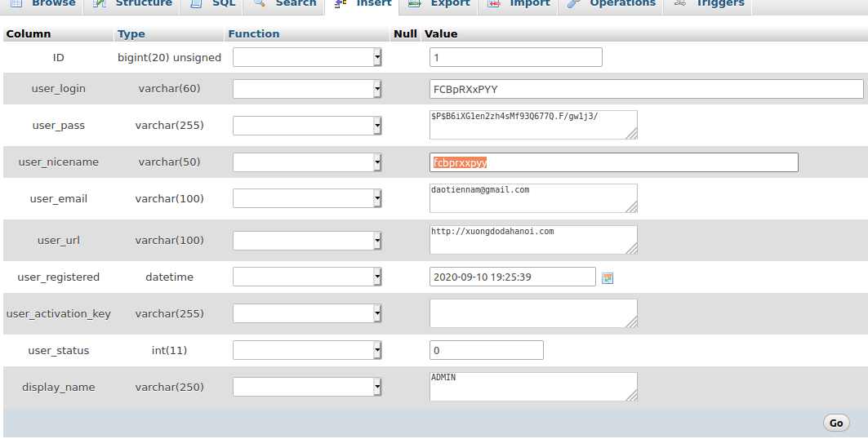Focus the user_login value field

(x=647, y=89)
